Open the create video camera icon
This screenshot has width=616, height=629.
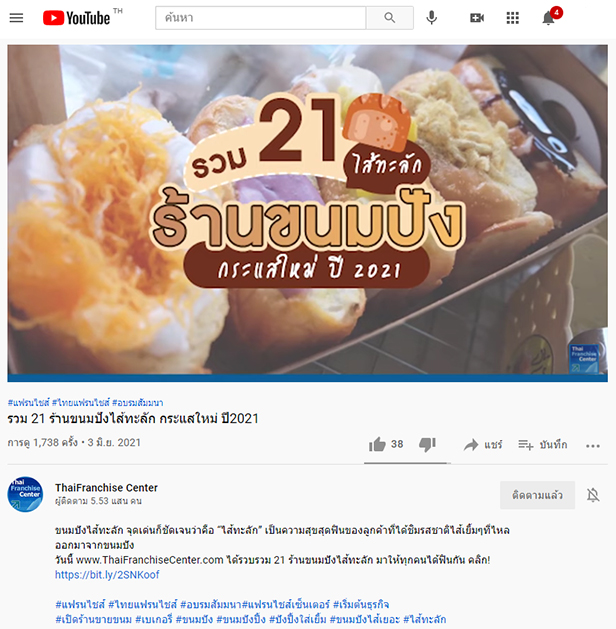(477, 18)
